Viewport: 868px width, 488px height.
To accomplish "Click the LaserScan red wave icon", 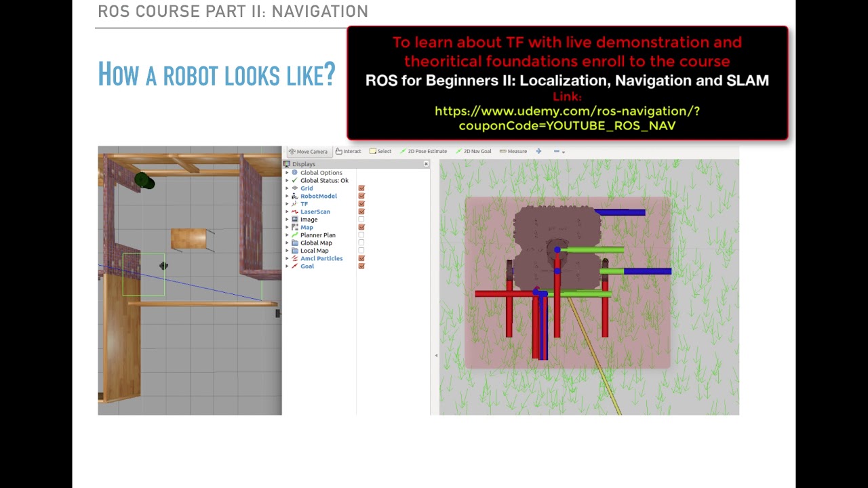I will [294, 211].
